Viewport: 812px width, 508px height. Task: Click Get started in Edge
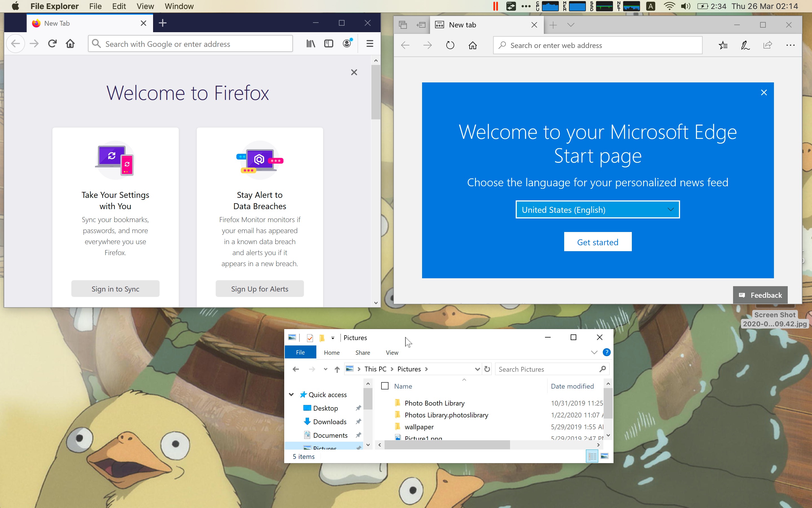click(x=598, y=242)
